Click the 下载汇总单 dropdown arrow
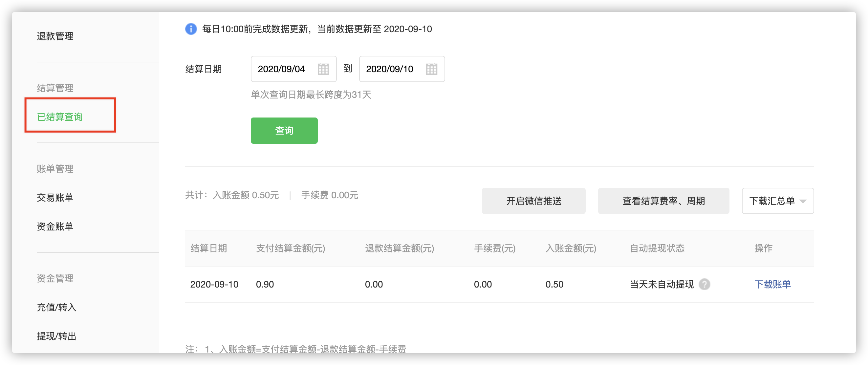 (x=803, y=201)
